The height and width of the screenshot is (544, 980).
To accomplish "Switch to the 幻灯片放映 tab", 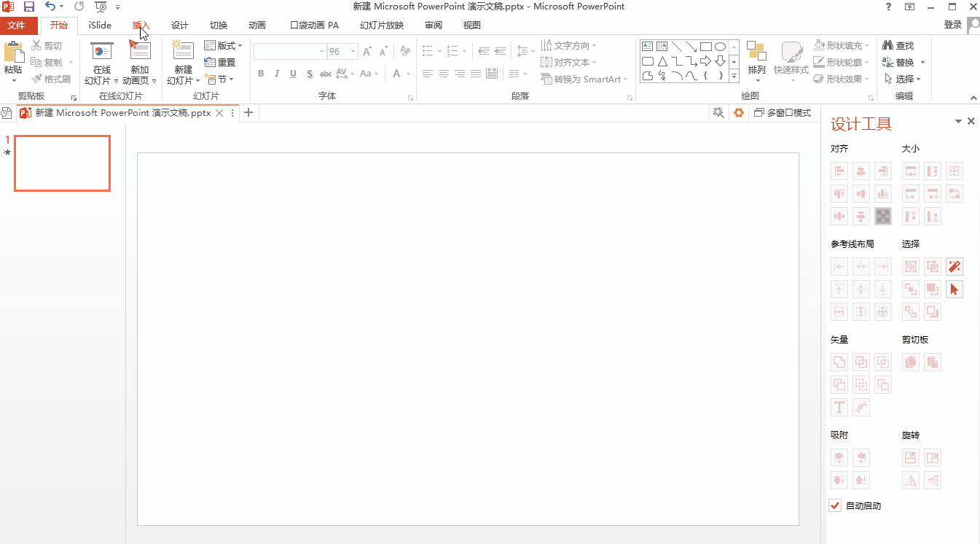I will [382, 26].
